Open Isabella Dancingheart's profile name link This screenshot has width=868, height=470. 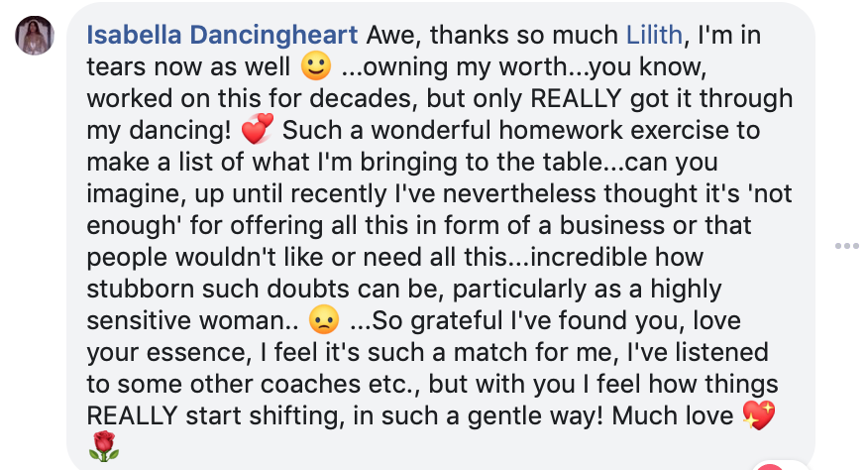pos(222,36)
